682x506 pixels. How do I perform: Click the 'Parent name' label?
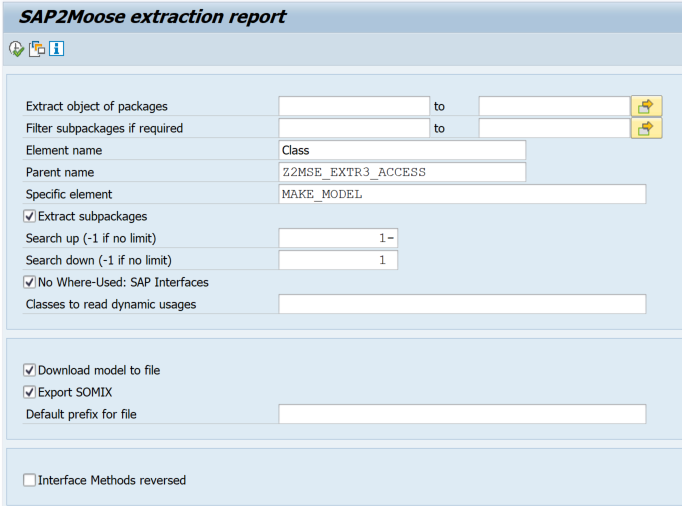click(60, 172)
